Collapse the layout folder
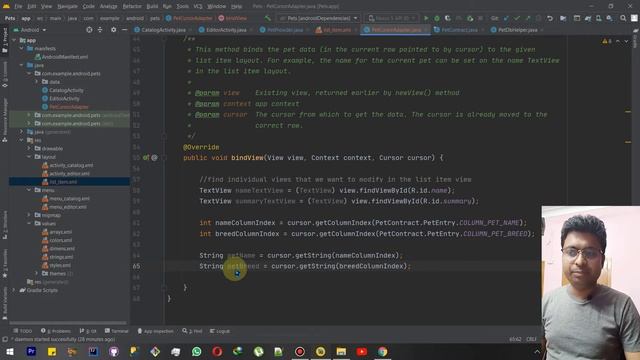This screenshot has height=360, width=640. click(29, 156)
